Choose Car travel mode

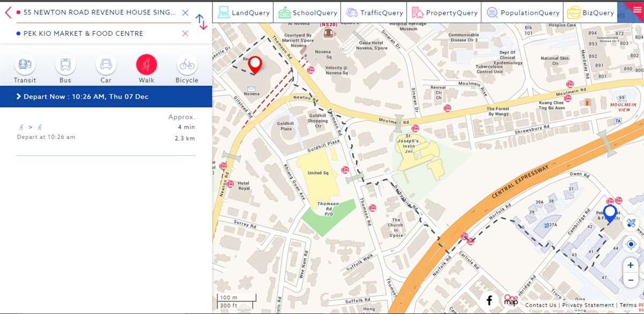coord(106,65)
